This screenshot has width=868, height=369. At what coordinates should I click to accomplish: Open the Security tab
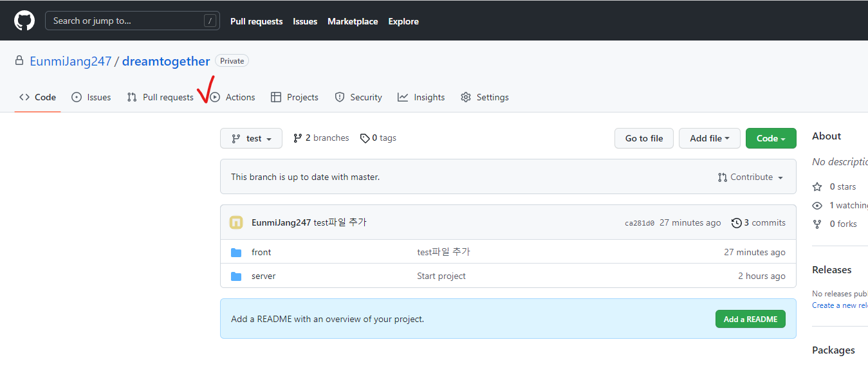[358, 97]
